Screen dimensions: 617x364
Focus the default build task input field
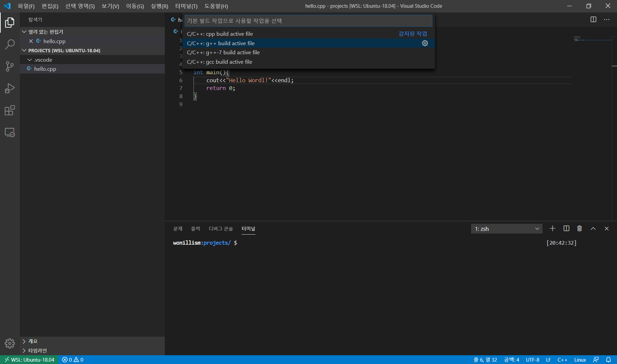[x=308, y=21]
